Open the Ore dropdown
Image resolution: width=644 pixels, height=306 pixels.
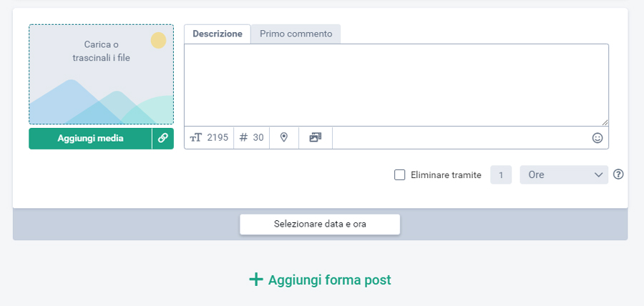pyautogui.click(x=564, y=174)
